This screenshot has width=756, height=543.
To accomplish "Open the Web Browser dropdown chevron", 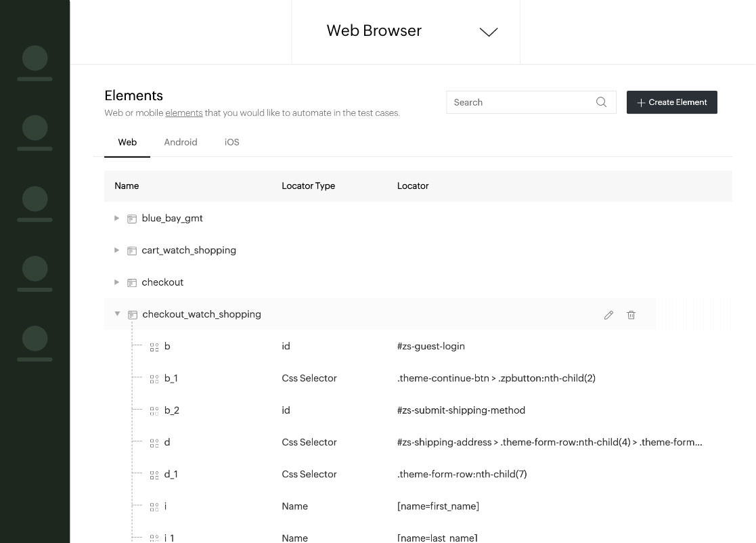I will 489,32.
